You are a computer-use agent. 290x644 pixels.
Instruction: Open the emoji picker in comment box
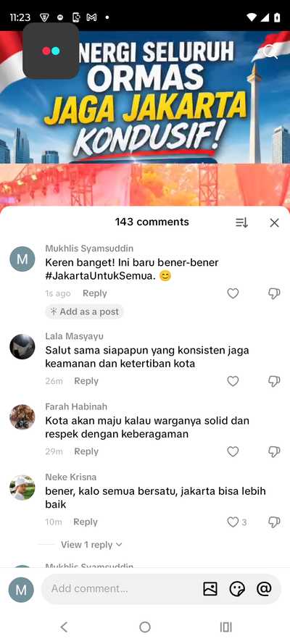click(237, 589)
